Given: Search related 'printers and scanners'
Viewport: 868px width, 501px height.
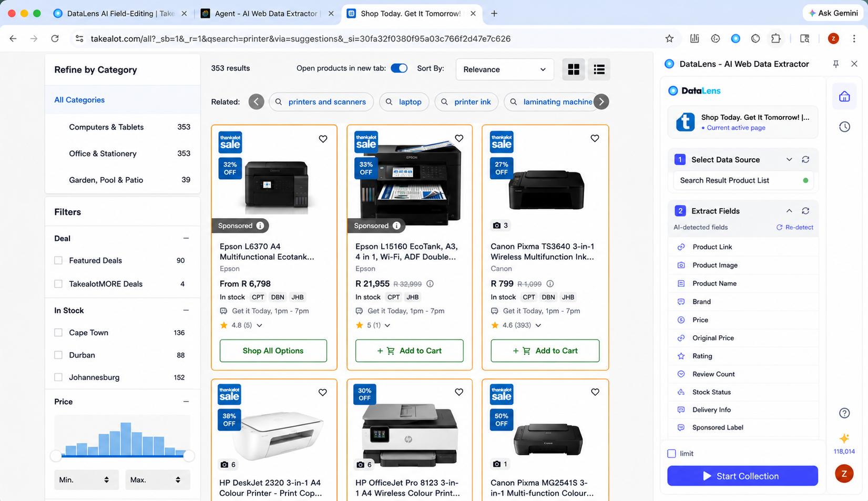Looking at the screenshot, I should coord(321,102).
